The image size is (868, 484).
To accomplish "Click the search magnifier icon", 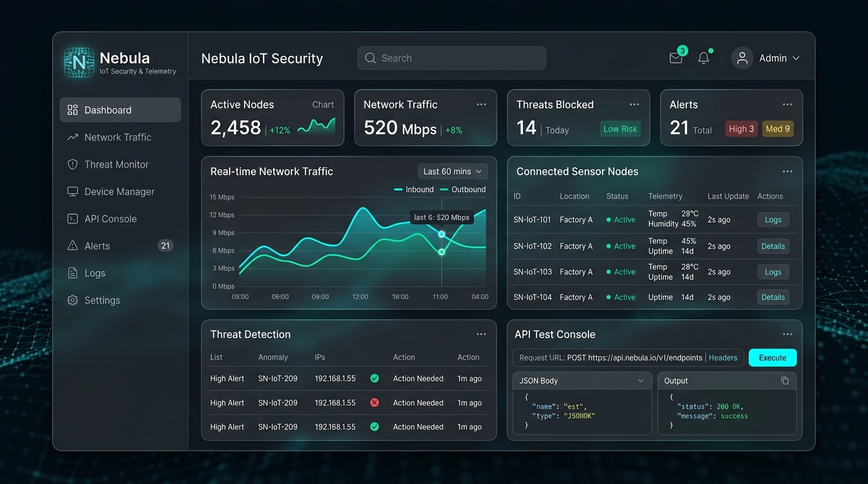I will (x=370, y=58).
